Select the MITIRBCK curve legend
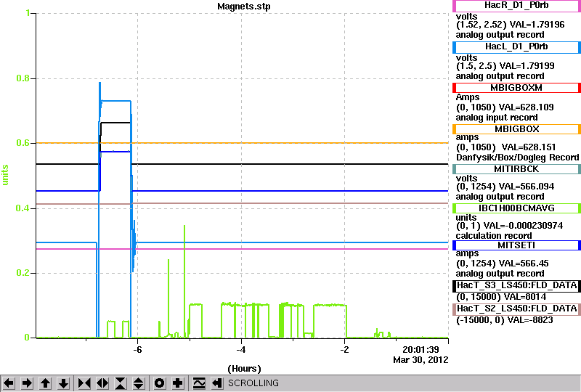 coord(516,169)
